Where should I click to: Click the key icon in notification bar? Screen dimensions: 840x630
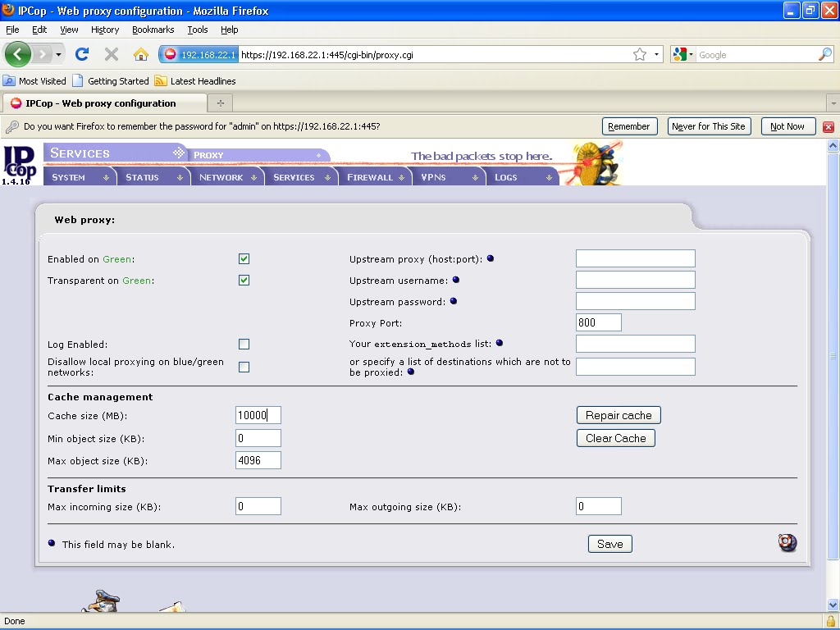tap(11, 126)
